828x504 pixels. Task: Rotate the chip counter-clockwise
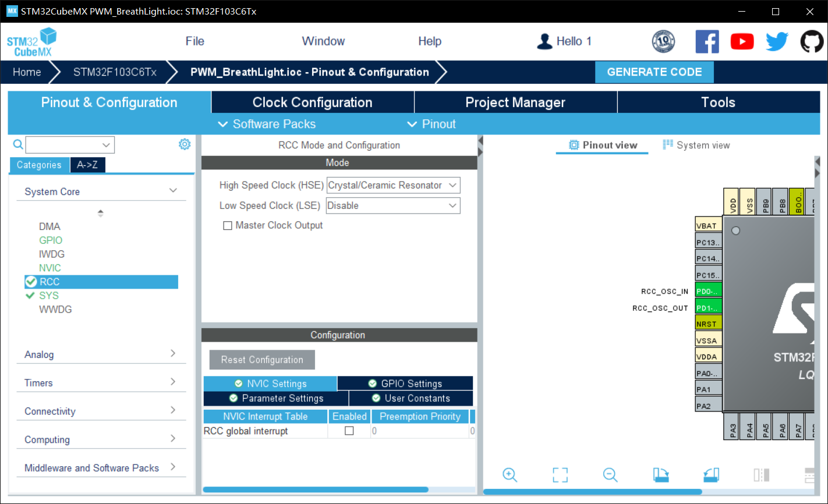tap(711, 475)
